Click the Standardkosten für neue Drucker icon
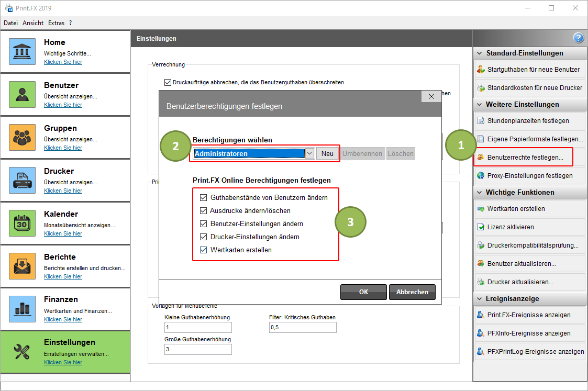 [481, 88]
